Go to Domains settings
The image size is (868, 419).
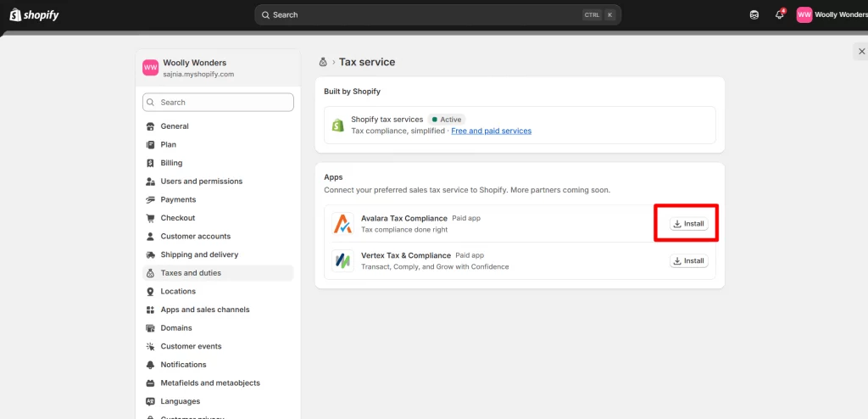[x=218, y=327]
